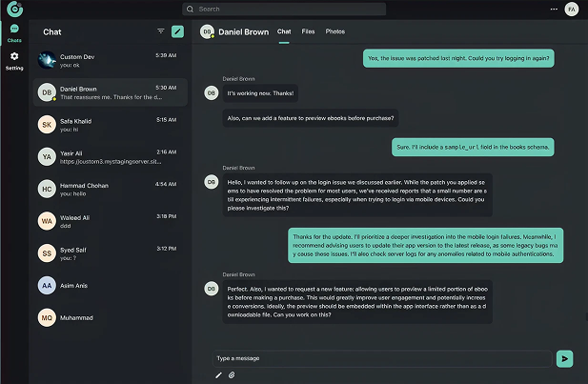Screen dimensions: 588x384
Task: Click the search magnifier icon
Action: [x=191, y=9]
